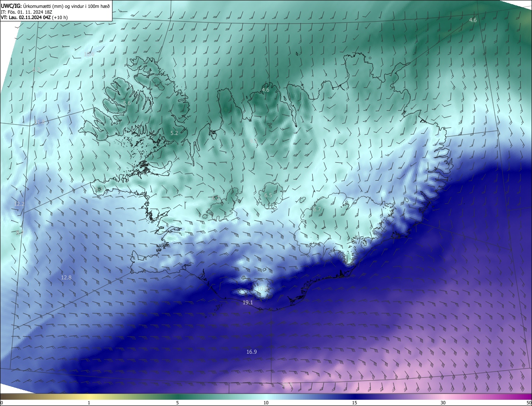This screenshot has width=532, height=406.
Task: Click the 12.8 value over the southwest sea
Action: (66, 277)
